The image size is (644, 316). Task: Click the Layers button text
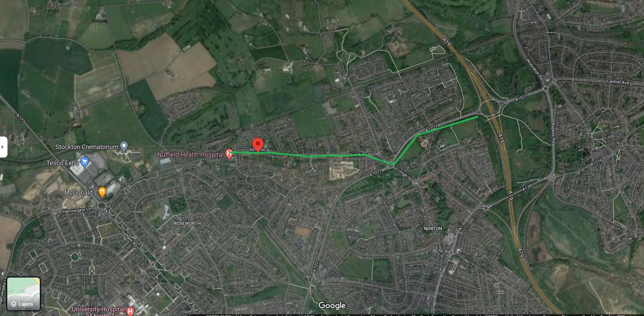26,304
